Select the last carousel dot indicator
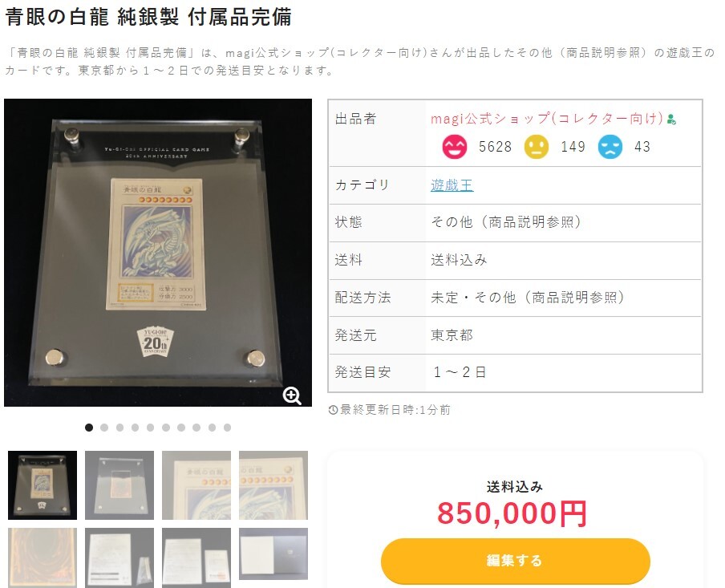This screenshot has width=725, height=588. [228, 428]
